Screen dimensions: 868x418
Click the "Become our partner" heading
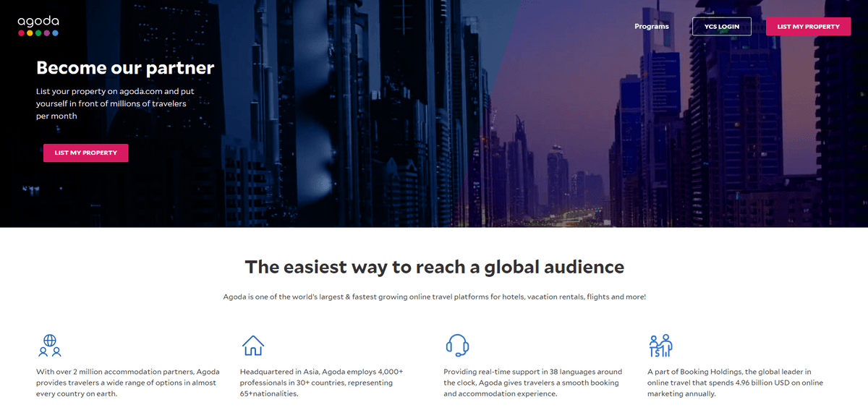click(125, 68)
